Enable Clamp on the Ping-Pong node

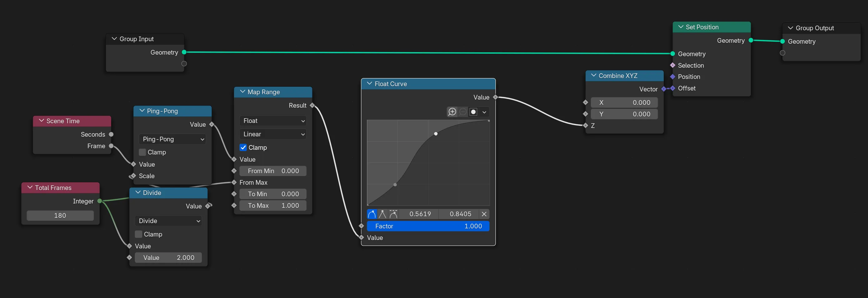(142, 152)
